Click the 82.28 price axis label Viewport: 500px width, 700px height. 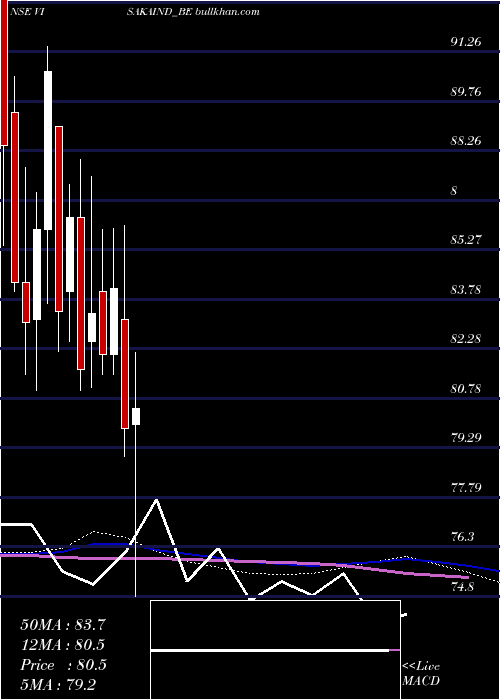tap(466, 339)
